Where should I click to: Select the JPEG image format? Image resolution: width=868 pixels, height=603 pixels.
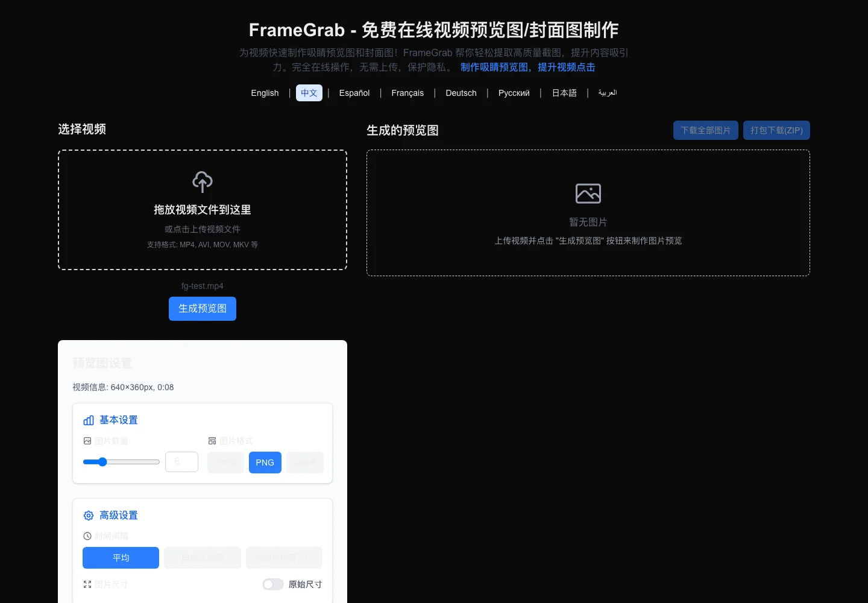pyautogui.click(x=225, y=463)
